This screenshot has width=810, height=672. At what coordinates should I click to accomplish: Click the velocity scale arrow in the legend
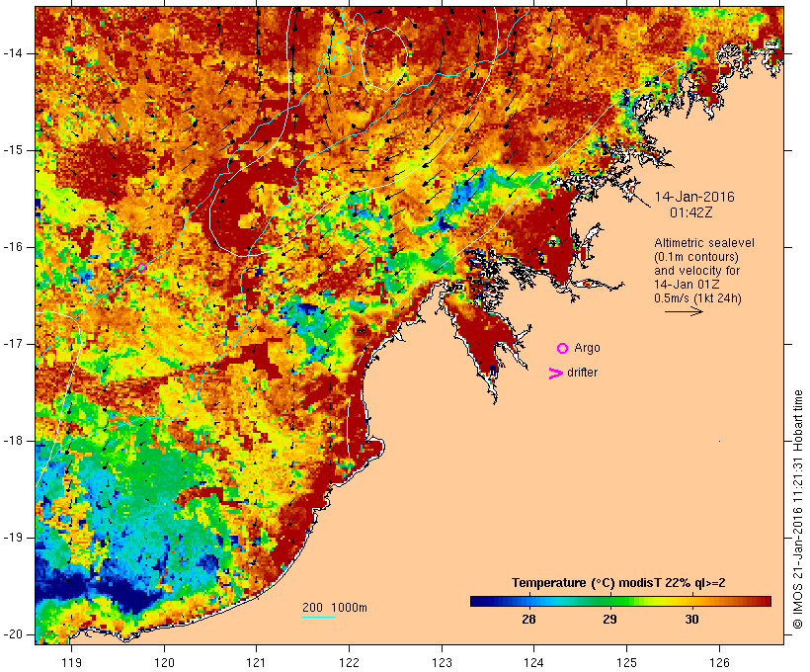[x=684, y=311]
